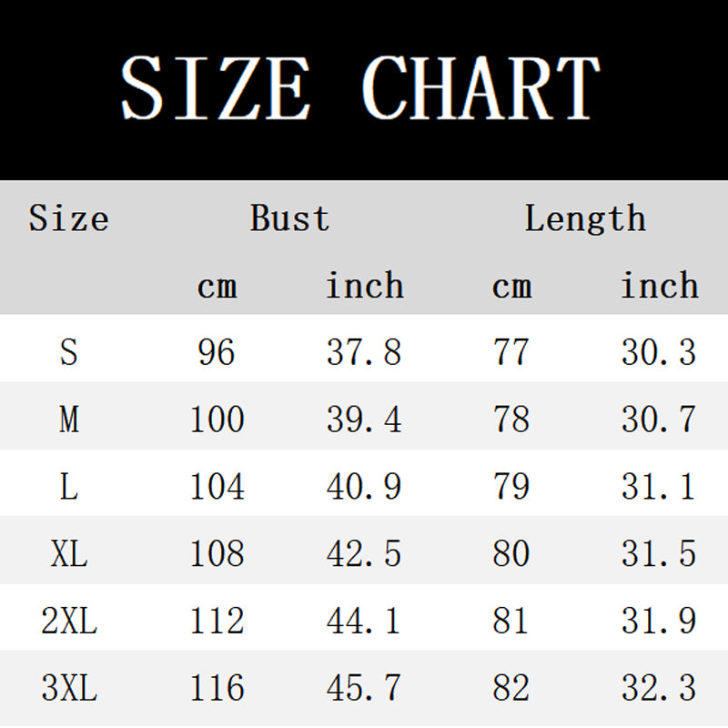This screenshot has height=728, width=728.
Task: Click the 2XL size row label
Action: click(68, 622)
